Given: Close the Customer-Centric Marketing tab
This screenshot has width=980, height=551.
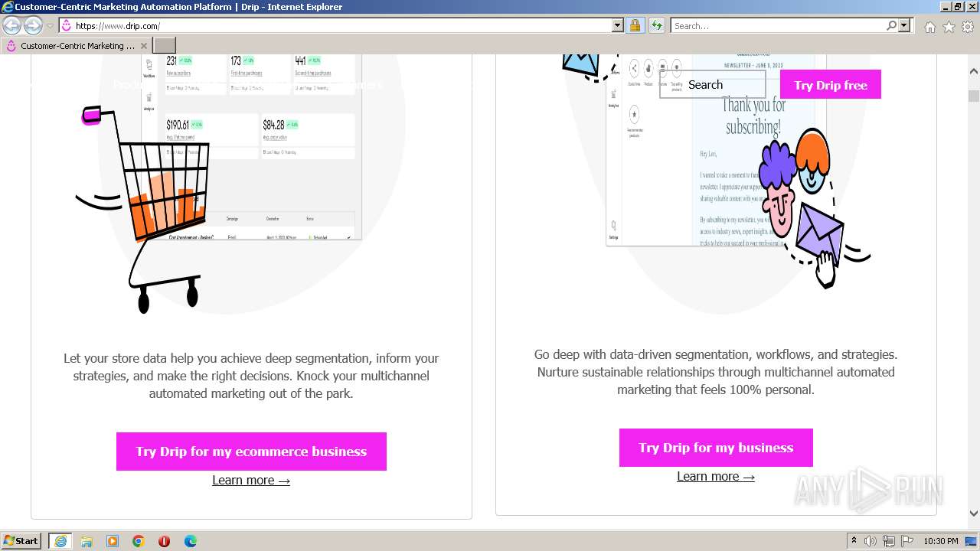Looking at the screenshot, I should click(144, 46).
